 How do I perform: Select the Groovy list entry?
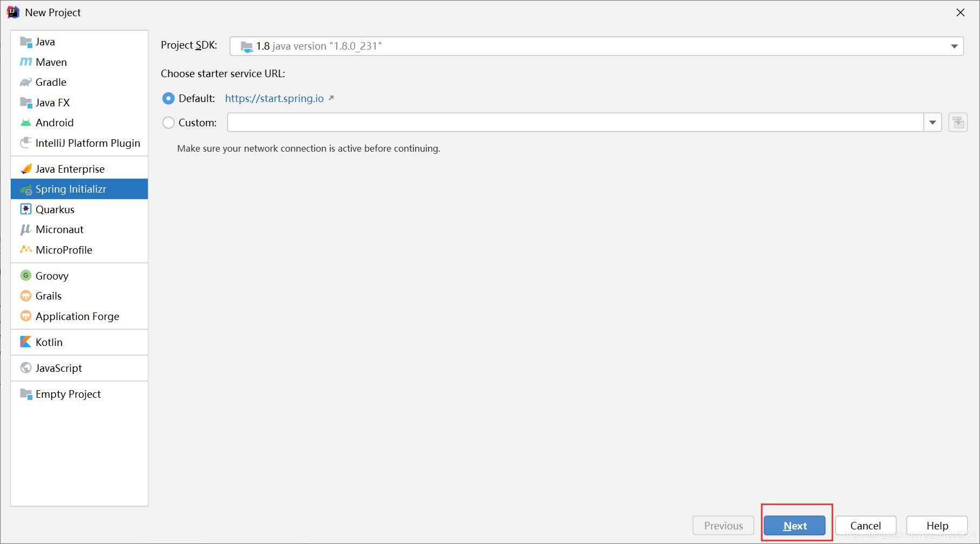[x=79, y=276]
